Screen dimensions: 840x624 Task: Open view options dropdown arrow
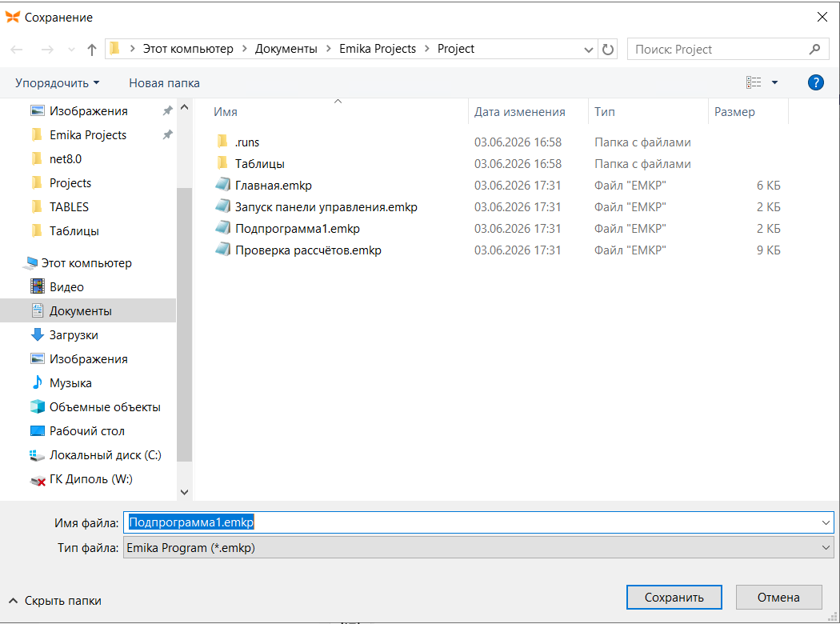(774, 82)
